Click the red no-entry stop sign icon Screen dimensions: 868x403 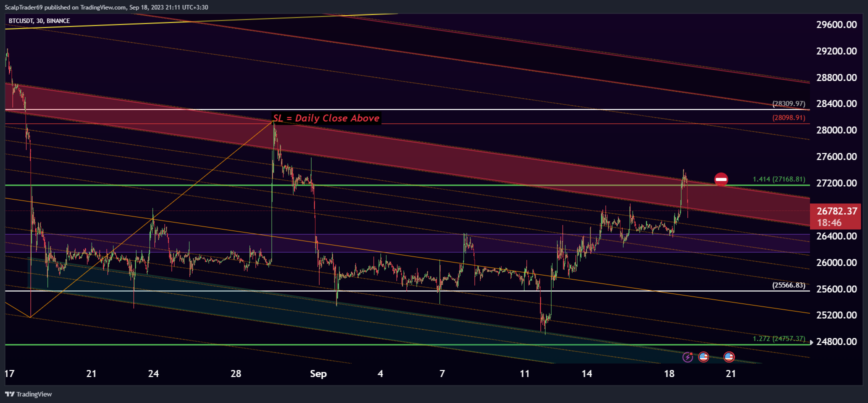(721, 179)
